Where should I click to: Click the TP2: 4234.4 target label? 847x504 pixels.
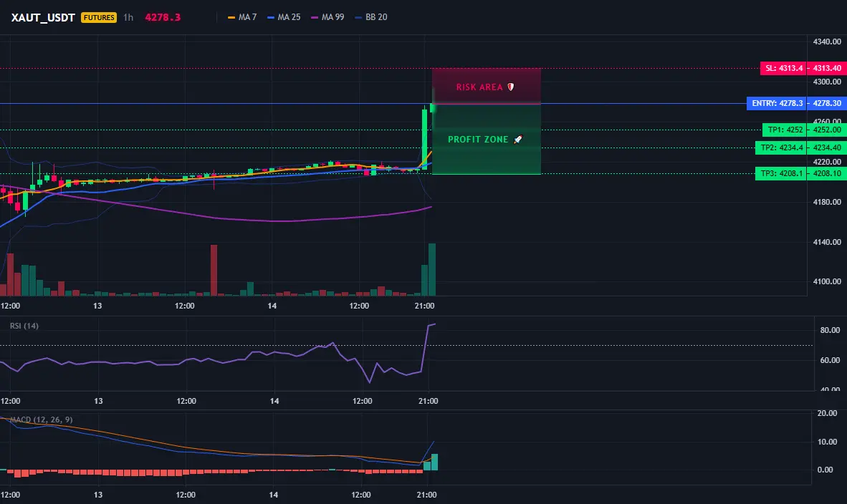(x=781, y=147)
